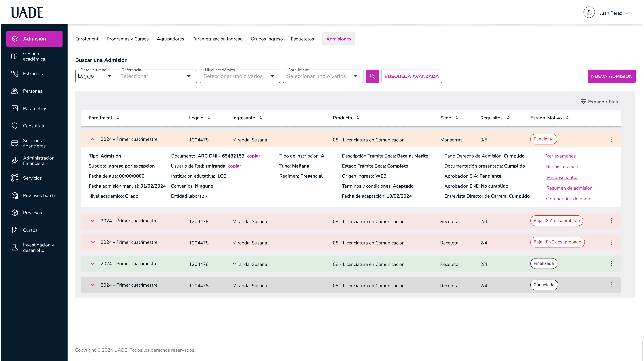Click the Servicios financieros sidebar icon
Viewport: 644px width, 361px height.
click(x=15, y=143)
